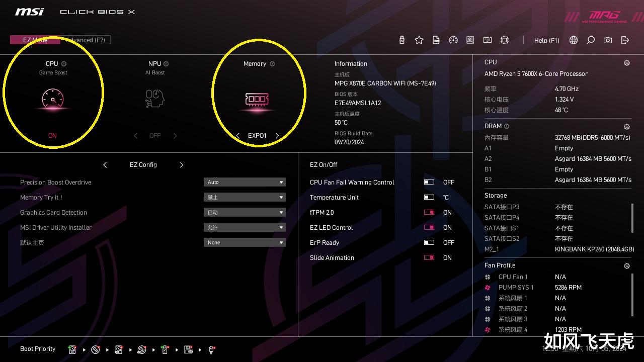Viewport: 644px width, 362px height.
Task: Take a screenshot with the camera icon
Action: click(608, 40)
